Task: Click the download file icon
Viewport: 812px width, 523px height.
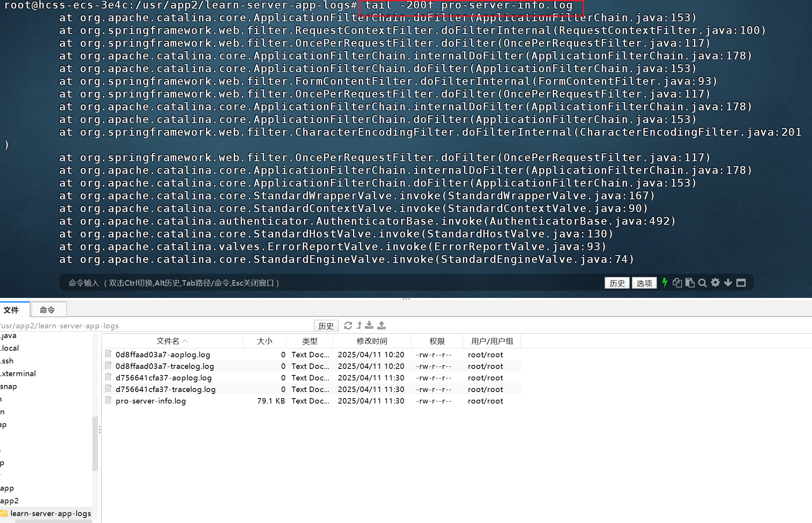Action: (x=369, y=325)
